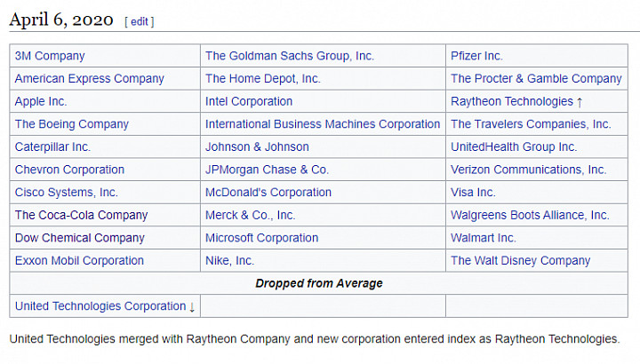Open the Walgreens Boots Alliance, Inc. link

[x=530, y=215]
